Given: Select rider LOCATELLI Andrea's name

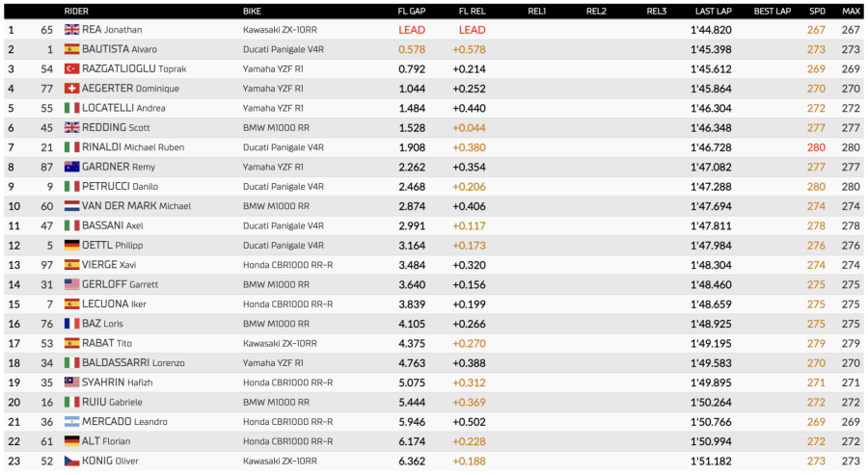Looking at the screenshot, I should (x=123, y=108).
